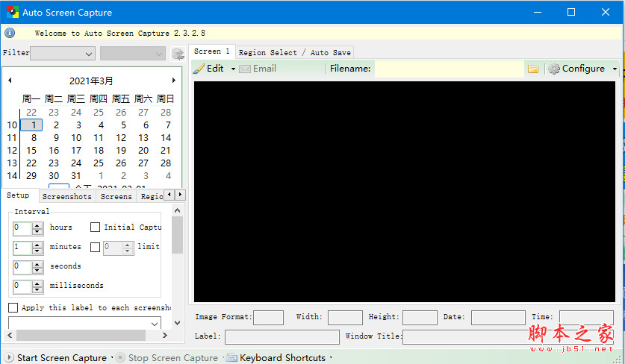625x364 pixels.
Task: Click the Date field
Action: click(498, 318)
